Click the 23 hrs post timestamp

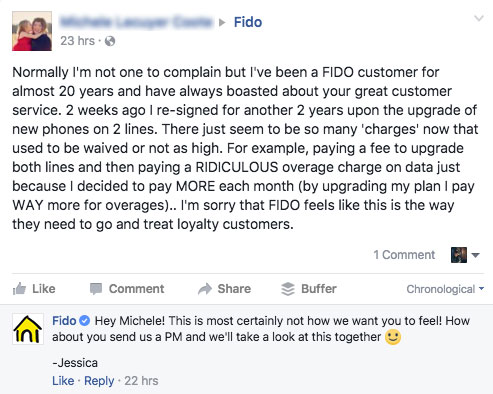click(78, 41)
